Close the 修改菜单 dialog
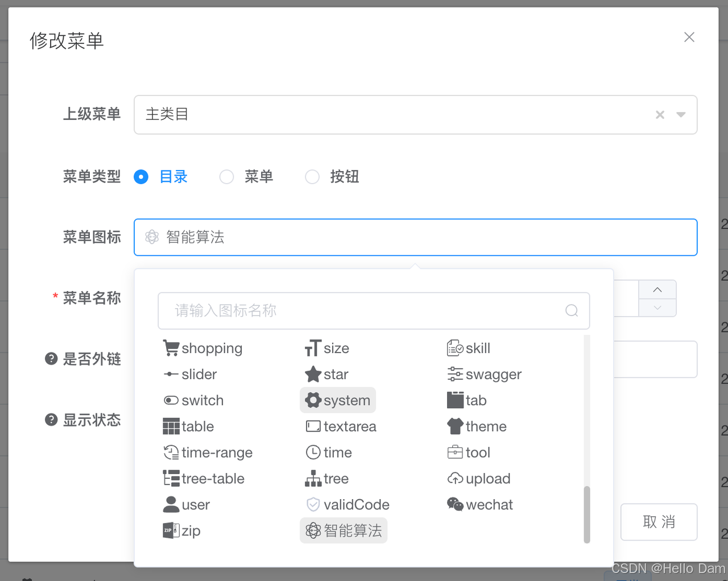Viewport: 728px width, 581px height. pos(689,36)
